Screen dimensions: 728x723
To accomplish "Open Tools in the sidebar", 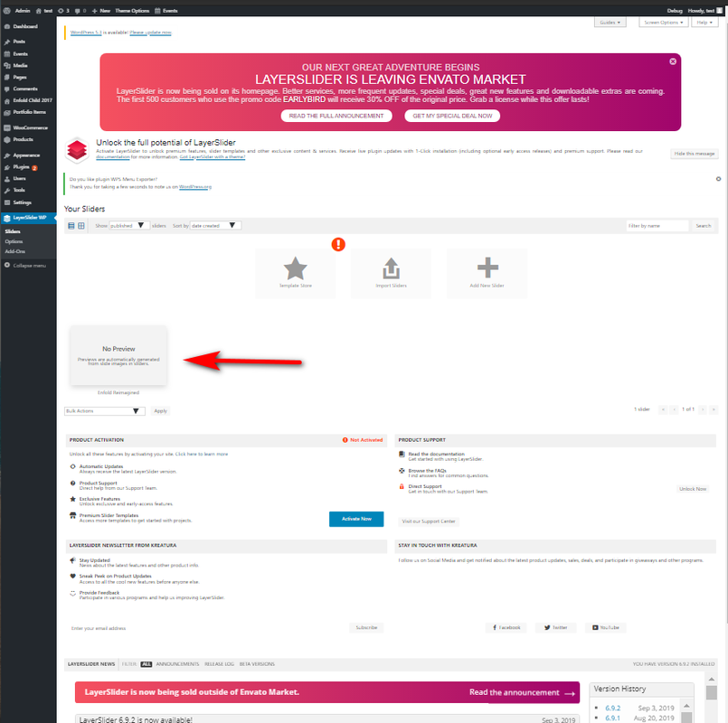I will point(19,191).
